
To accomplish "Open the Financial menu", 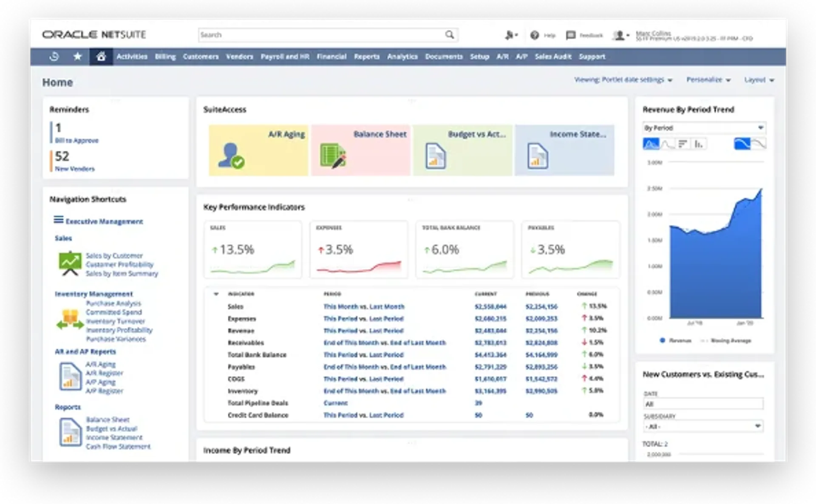I will [x=331, y=57].
